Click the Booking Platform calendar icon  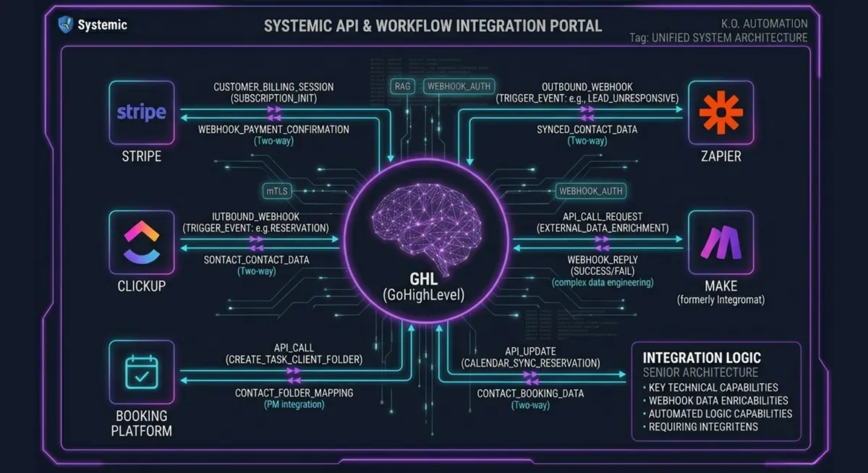point(142,372)
